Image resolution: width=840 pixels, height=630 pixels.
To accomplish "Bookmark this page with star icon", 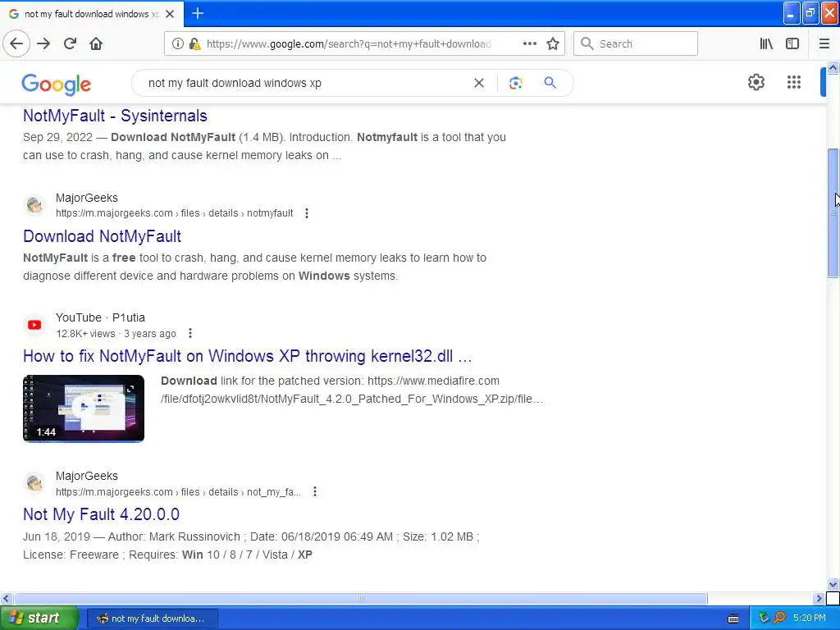I will 553,43.
